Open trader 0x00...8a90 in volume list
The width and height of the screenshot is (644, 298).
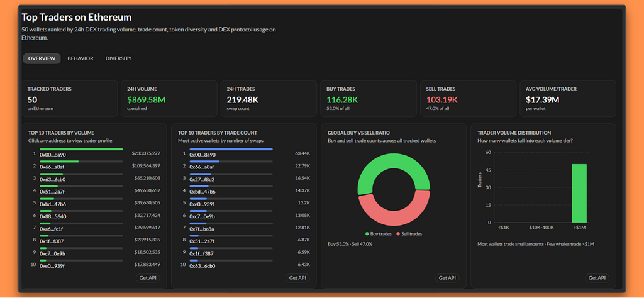point(53,155)
